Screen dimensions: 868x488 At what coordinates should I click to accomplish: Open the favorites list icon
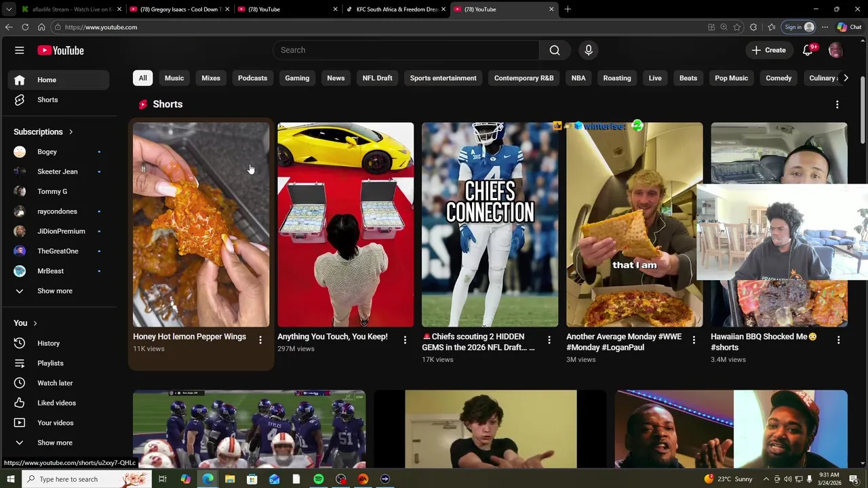772,27
